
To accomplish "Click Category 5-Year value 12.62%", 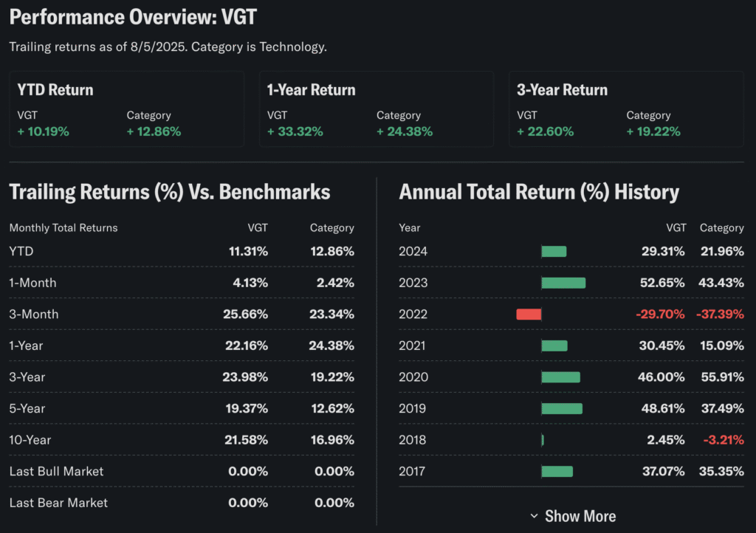I will coord(333,409).
